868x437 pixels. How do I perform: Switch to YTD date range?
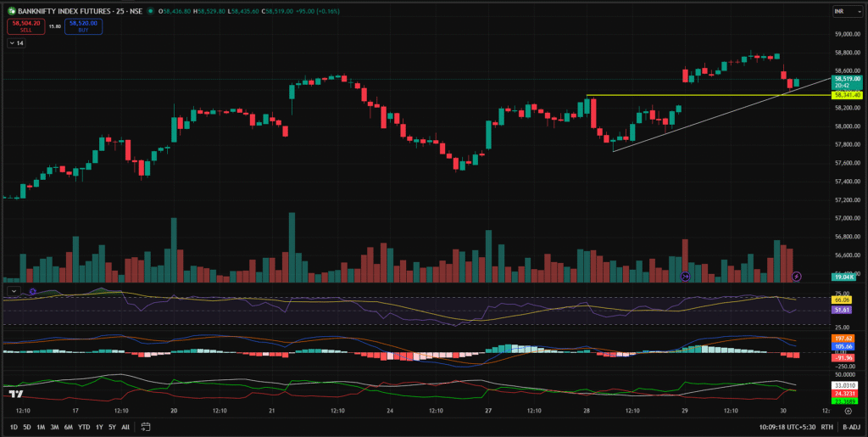point(83,427)
